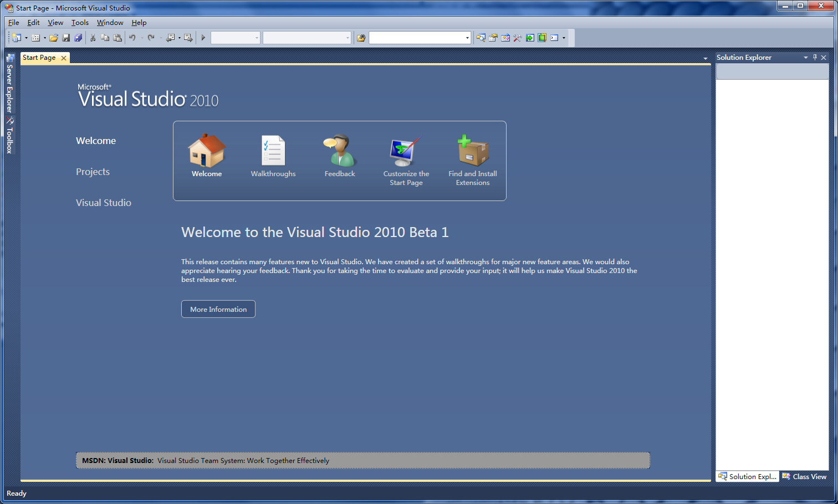
Task: Expand the Server Explorer side tab
Action: [x=9, y=83]
